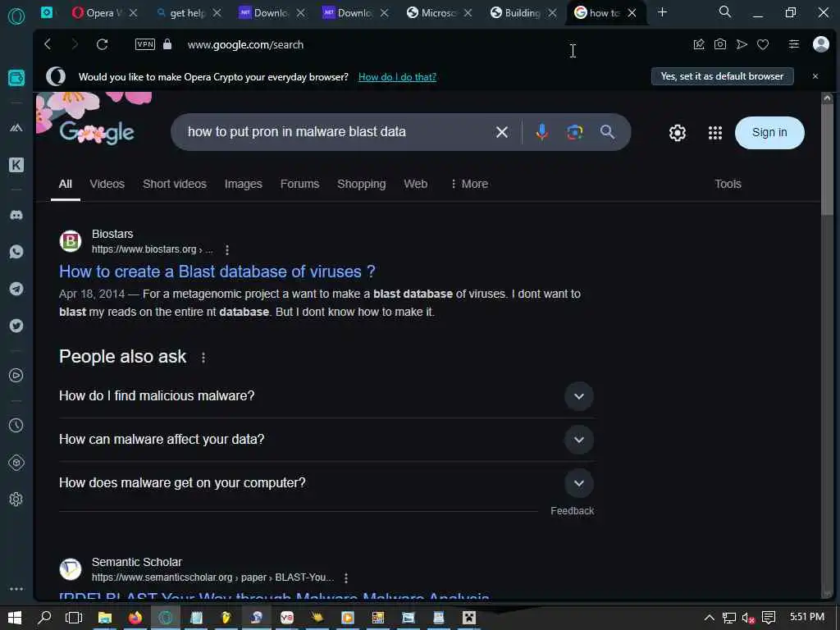Expand 'How does malware get on your computer?'

[x=578, y=482]
